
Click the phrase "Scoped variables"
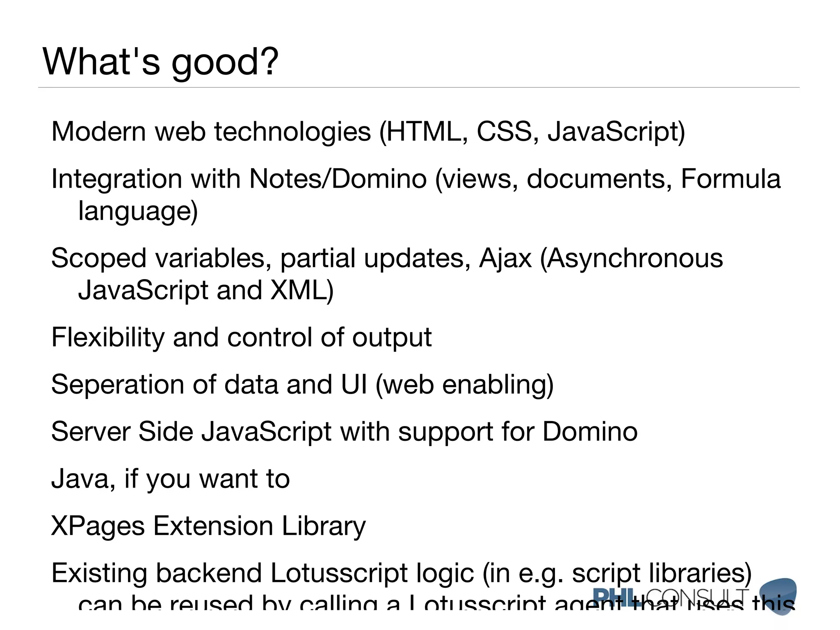[x=161, y=258]
